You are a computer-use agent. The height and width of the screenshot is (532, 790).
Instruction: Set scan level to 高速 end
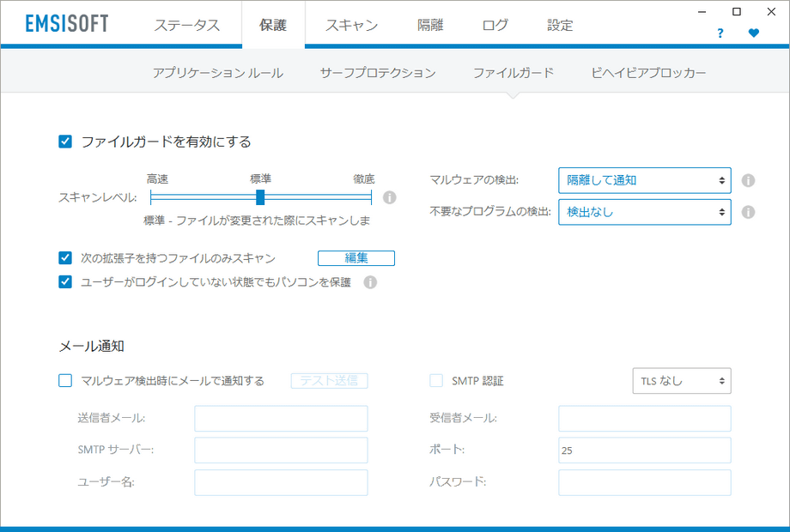(x=152, y=197)
